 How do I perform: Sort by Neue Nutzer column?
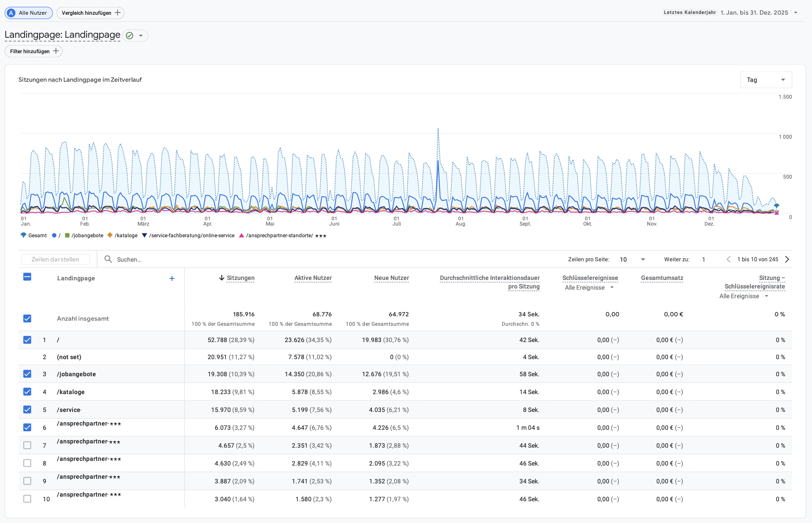(391, 278)
